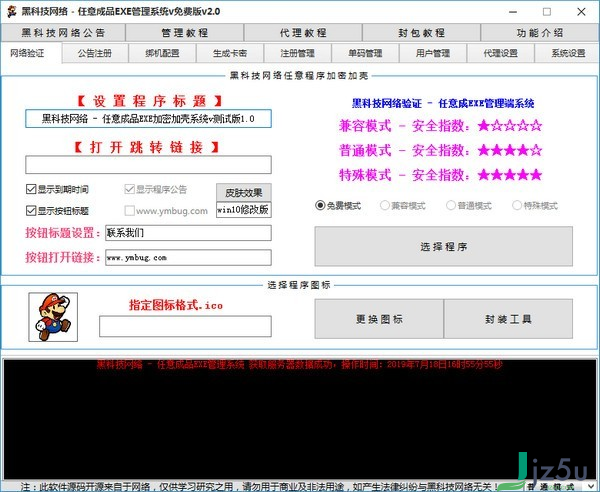Click the 选择程序 button

443,246
